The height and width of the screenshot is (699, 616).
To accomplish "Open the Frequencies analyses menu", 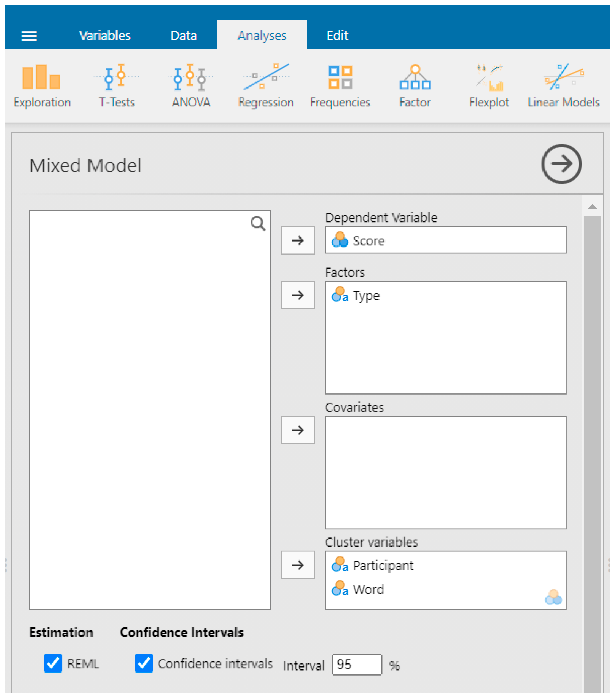I will tap(340, 85).
